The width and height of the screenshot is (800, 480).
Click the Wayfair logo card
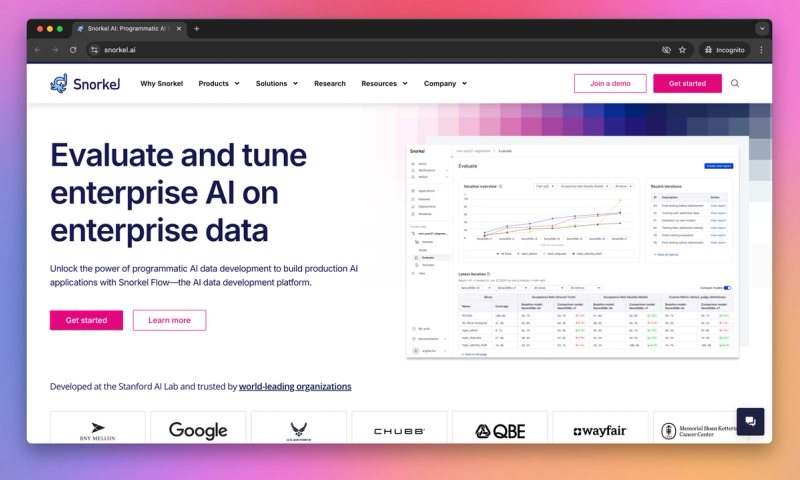click(x=600, y=427)
